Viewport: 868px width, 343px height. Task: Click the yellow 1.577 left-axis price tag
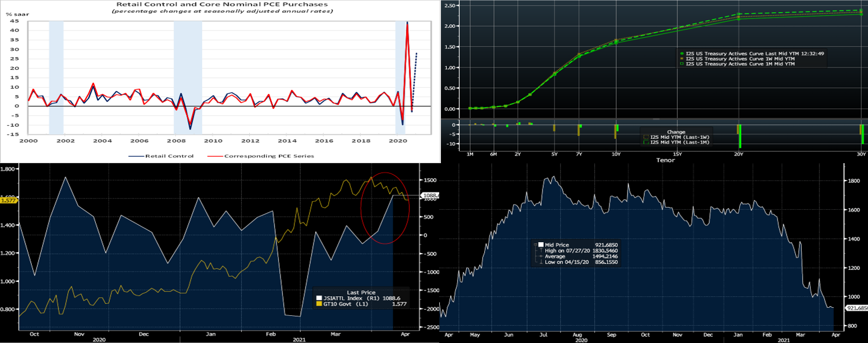(x=9, y=199)
